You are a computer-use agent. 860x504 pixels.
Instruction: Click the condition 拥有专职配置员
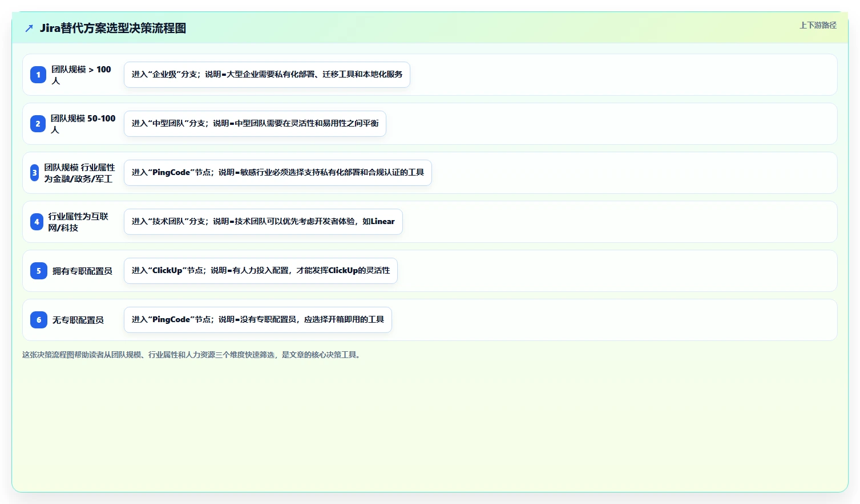click(x=82, y=271)
